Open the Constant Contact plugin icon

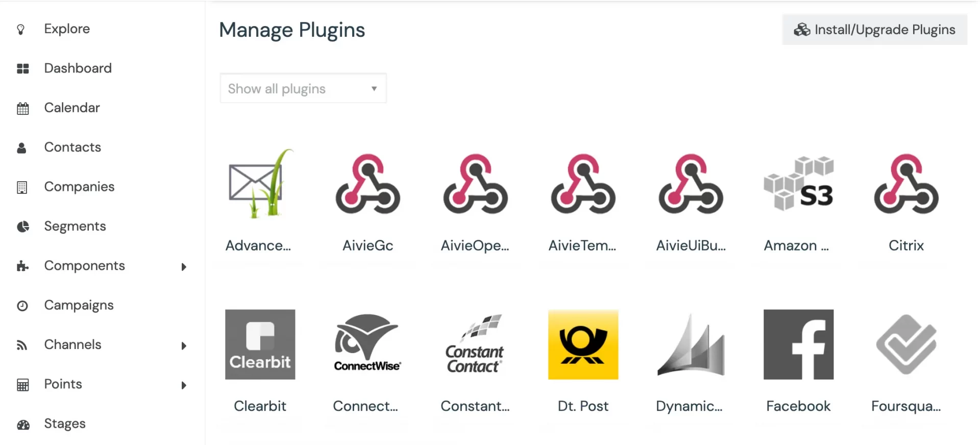(475, 344)
